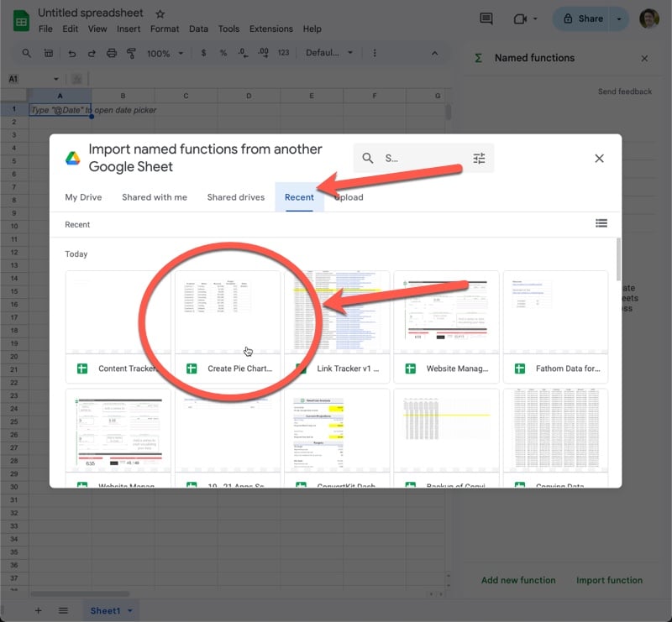Switch to list view icon
This screenshot has width=672, height=622.
click(601, 223)
